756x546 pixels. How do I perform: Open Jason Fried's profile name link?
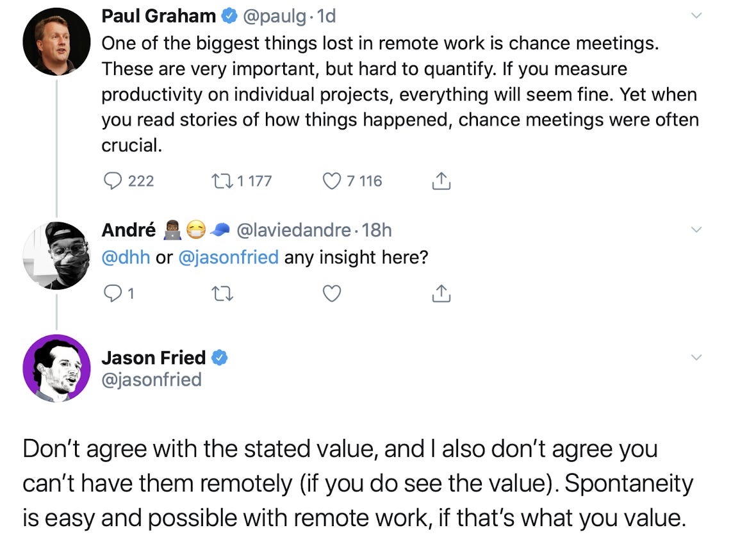[153, 358]
